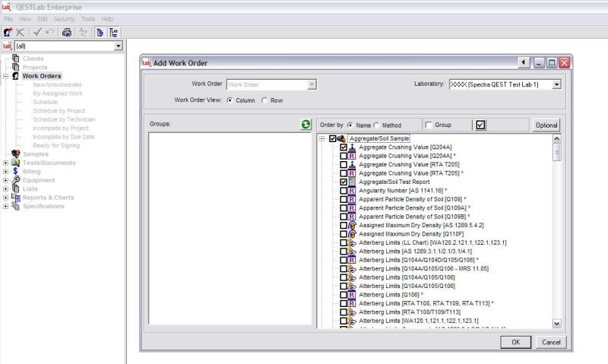Click the Optional button

pyautogui.click(x=546, y=125)
